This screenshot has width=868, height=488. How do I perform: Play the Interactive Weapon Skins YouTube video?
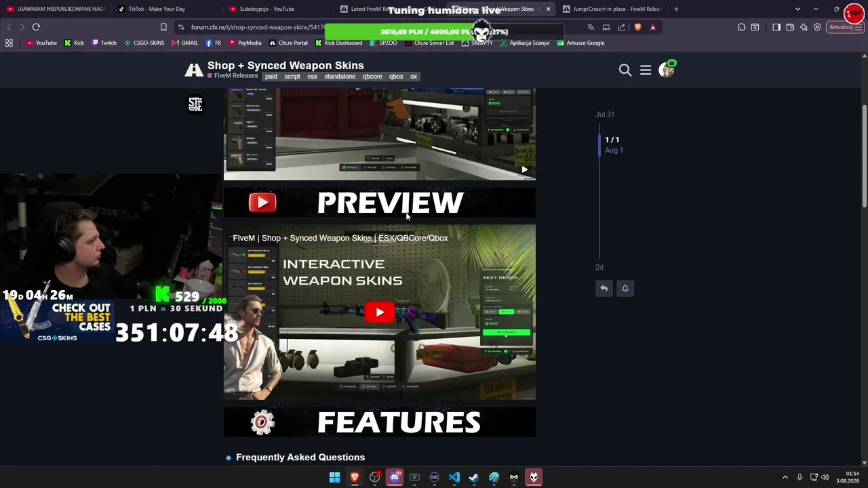[380, 312]
